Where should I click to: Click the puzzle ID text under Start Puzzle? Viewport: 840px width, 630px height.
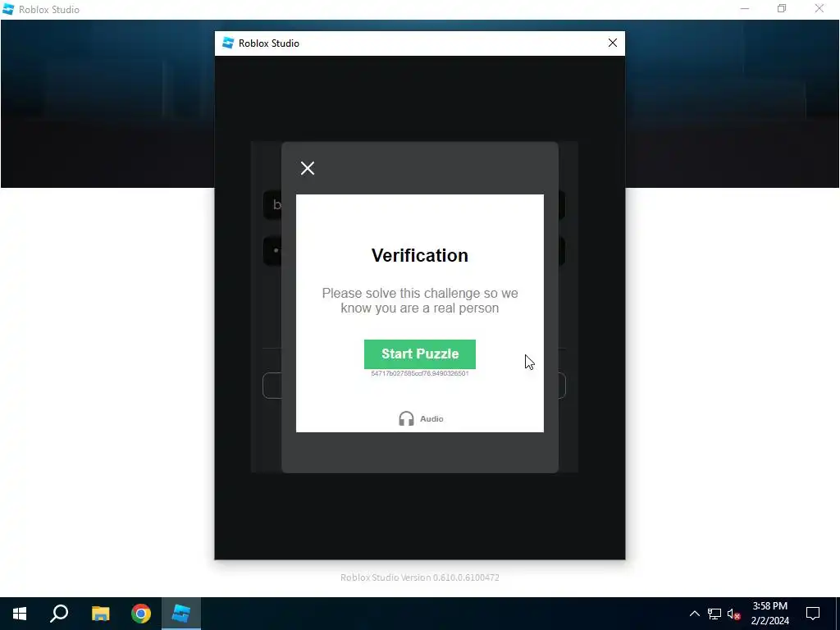pyautogui.click(x=419, y=373)
